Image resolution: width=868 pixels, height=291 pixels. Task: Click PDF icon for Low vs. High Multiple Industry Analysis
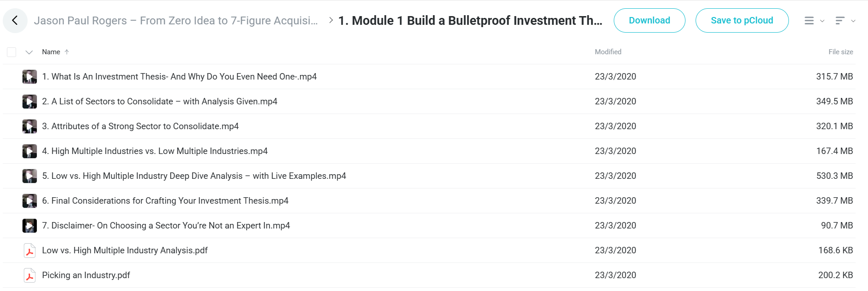pyautogui.click(x=29, y=251)
